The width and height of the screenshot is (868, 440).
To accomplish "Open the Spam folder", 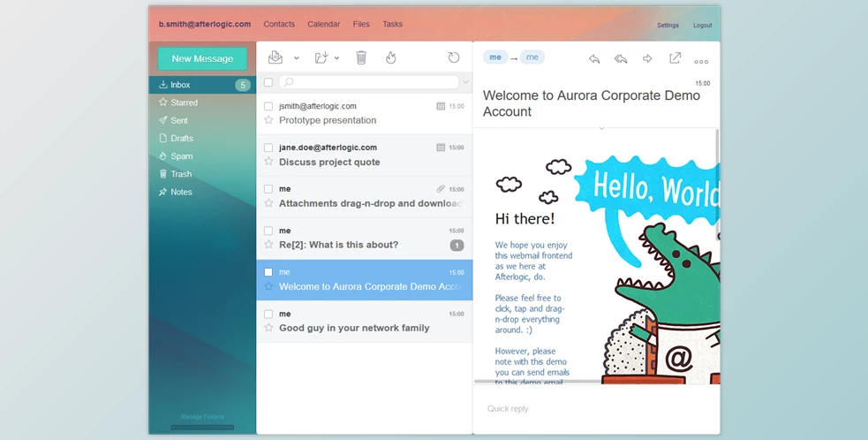I will 202,156.
